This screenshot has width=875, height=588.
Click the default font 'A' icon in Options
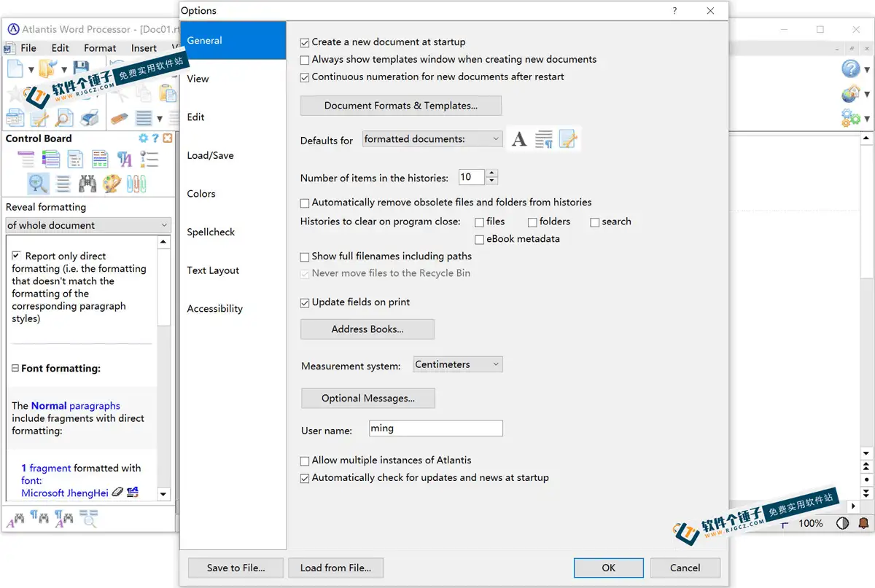[x=519, y=139]
